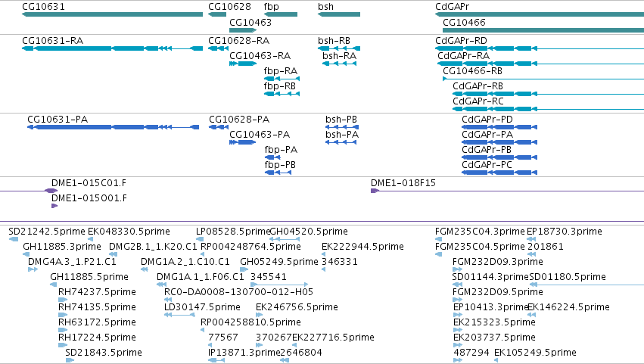Click the bsh-PB protein label
This screenshot has width=644, height=364.
click(x=341, y=120)
